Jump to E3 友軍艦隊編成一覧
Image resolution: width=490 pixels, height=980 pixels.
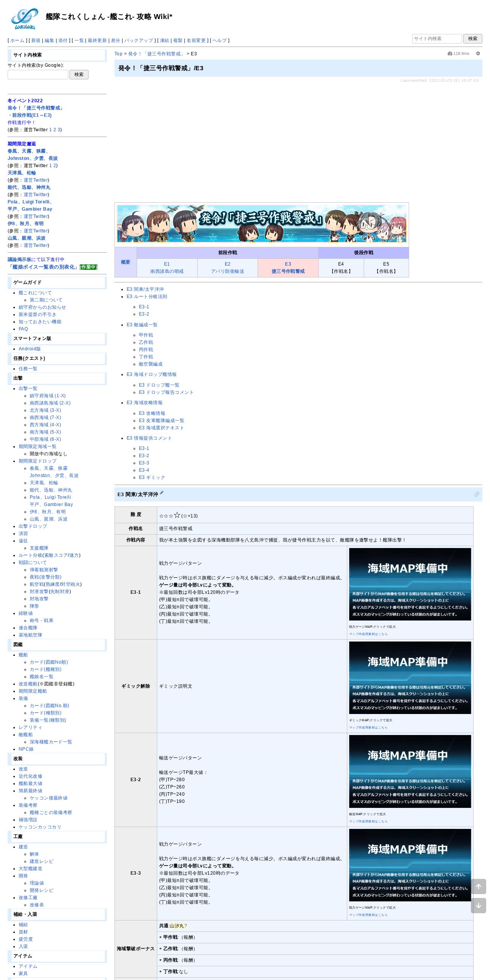pos(161,421)
